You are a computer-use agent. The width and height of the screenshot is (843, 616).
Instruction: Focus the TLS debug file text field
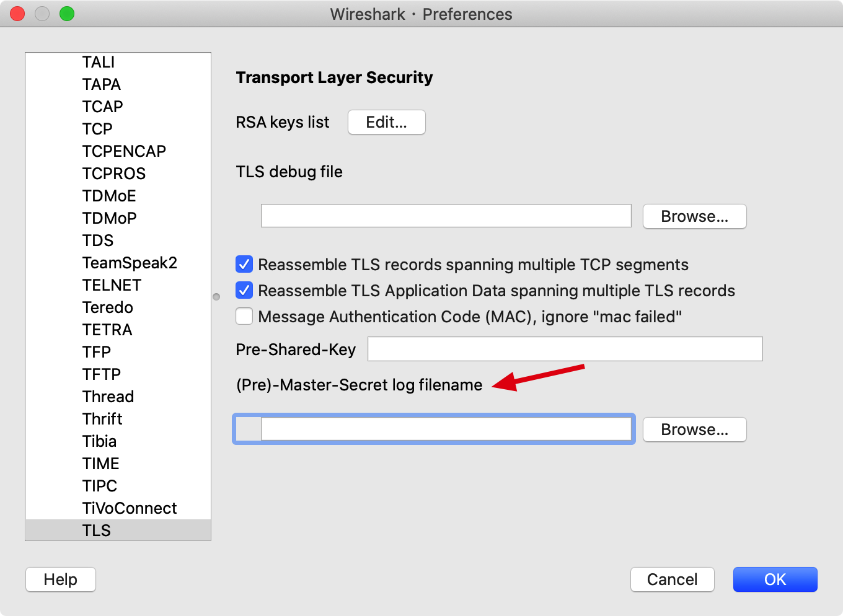click(446, 216)
